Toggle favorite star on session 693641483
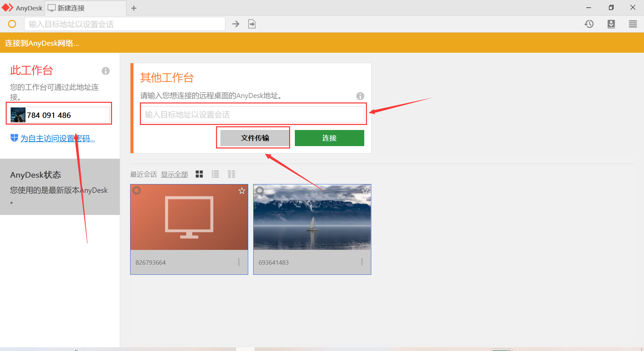The height and width of the screenshot is (351, 644). pyautogui.click(x=365, y=191)
